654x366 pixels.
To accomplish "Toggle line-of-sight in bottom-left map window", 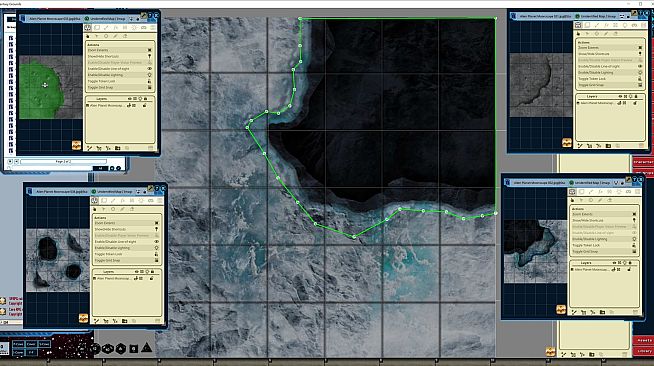I will pyautogui.click(x=126, y=242).
